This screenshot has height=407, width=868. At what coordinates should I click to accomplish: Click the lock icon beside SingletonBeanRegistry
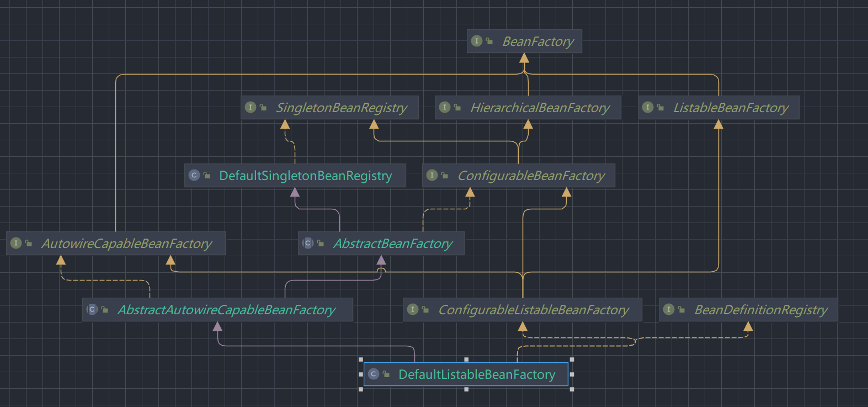263,107
